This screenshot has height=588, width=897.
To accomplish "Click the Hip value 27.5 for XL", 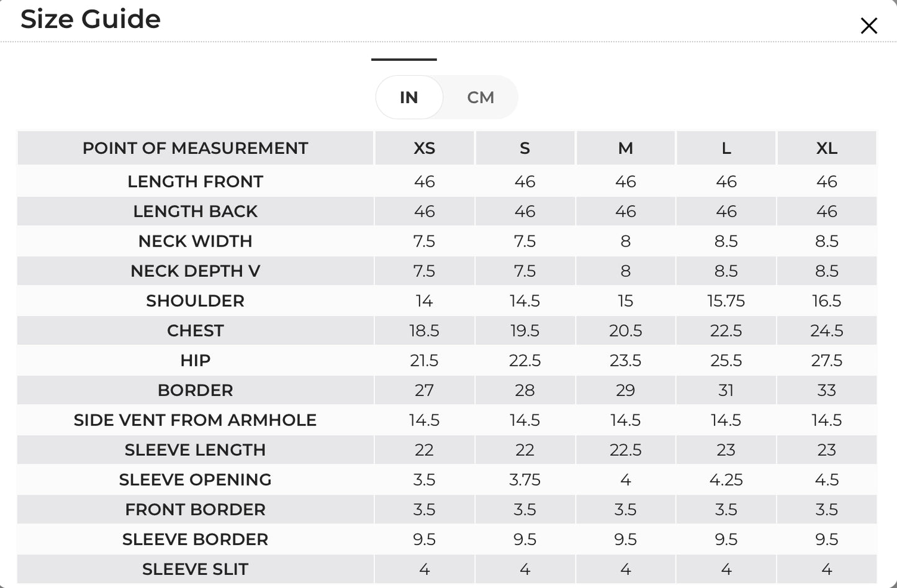I will coord(827,360).
